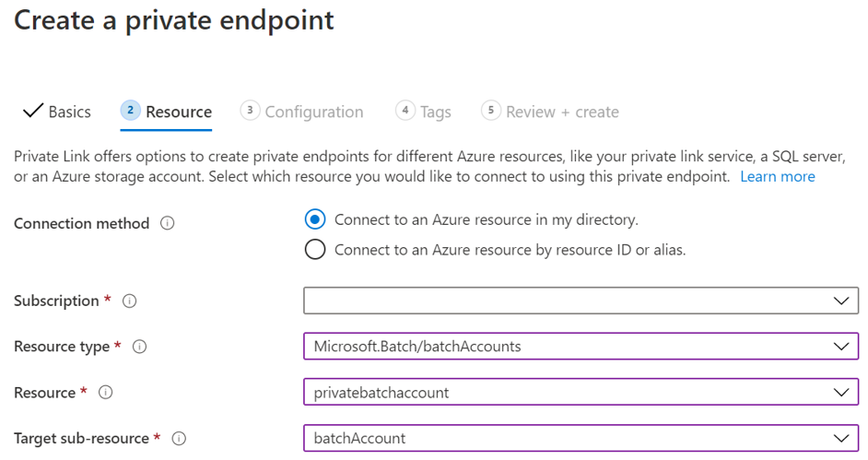Click the Resource tab label
This screenshot has width=868, height=460.
[x=179, y=112]
